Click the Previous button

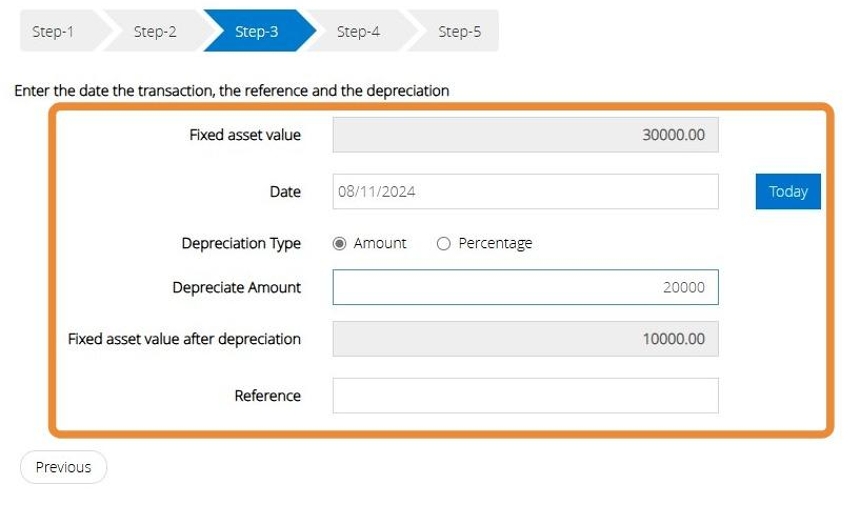click(63, 467)
